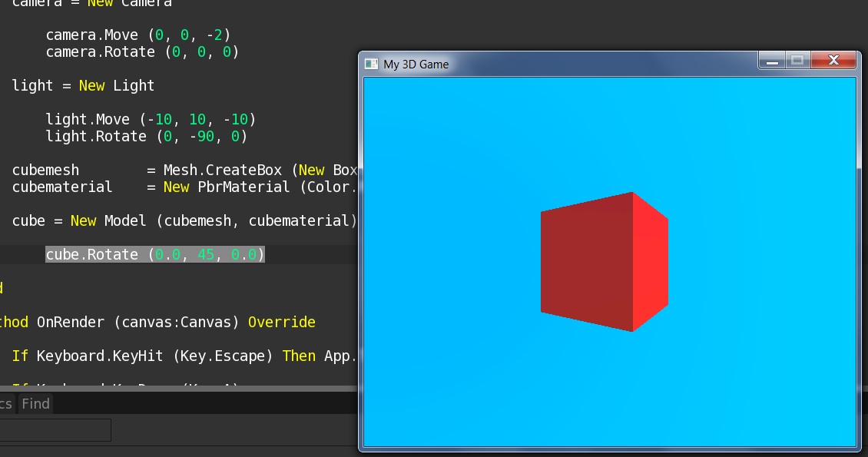Click the camera.Rotate code line
This screenshot has height=457, width=868.
pyautogui.click(x=142, y=51)
